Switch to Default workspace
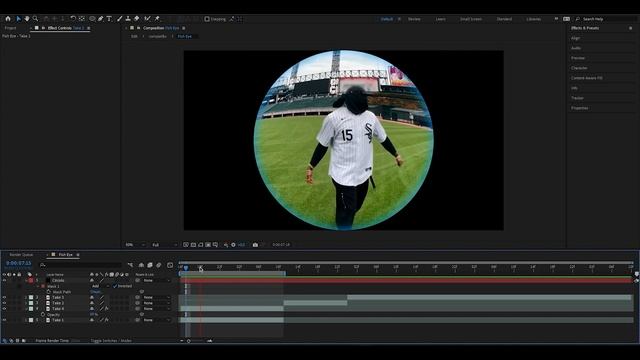Screen dimensions: 640x360 pos(387,19)
